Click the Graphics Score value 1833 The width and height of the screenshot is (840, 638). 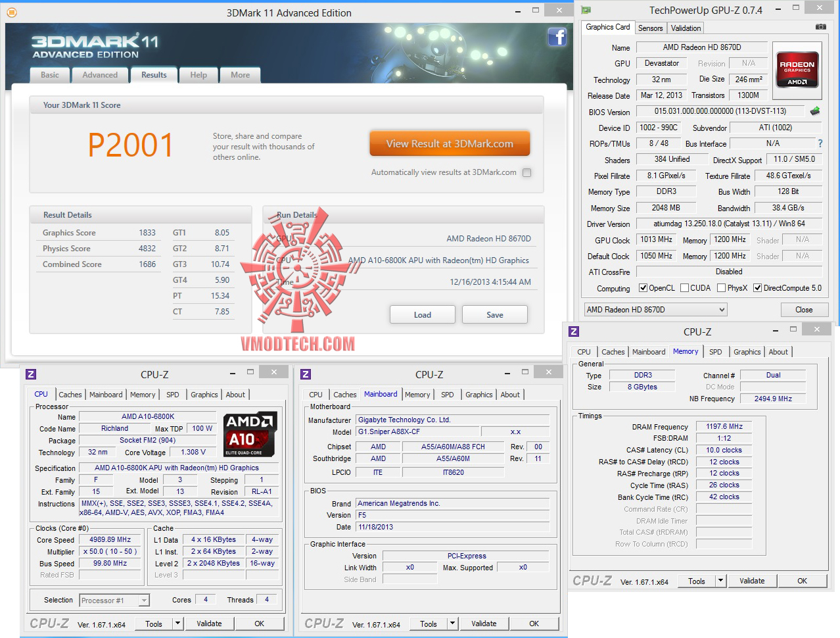click(147, 232)
